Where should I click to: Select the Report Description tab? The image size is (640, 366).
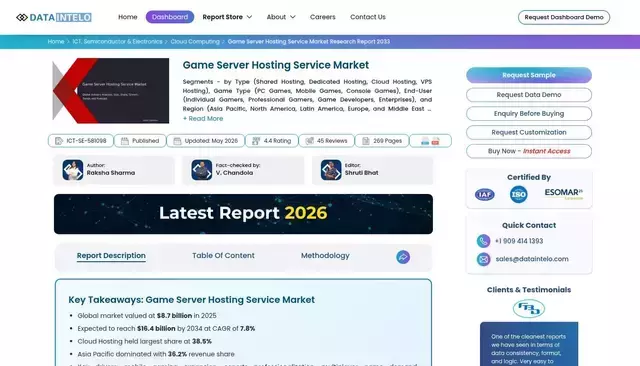[x=111, y=256]
